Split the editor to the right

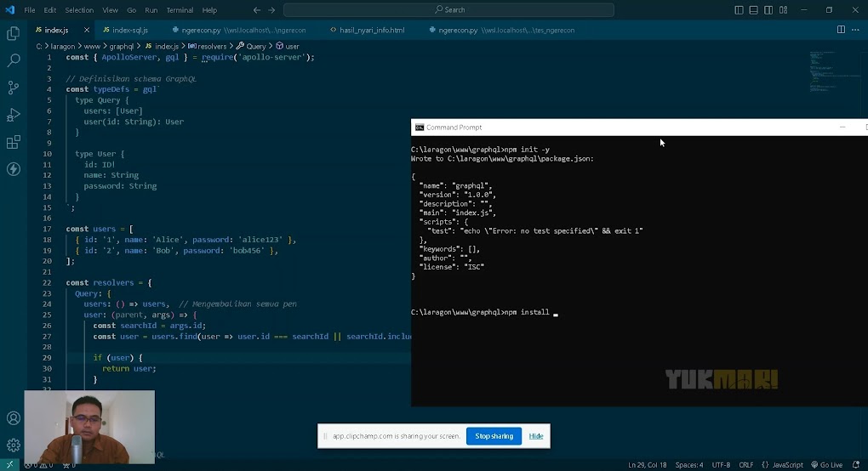coord(841,30)
